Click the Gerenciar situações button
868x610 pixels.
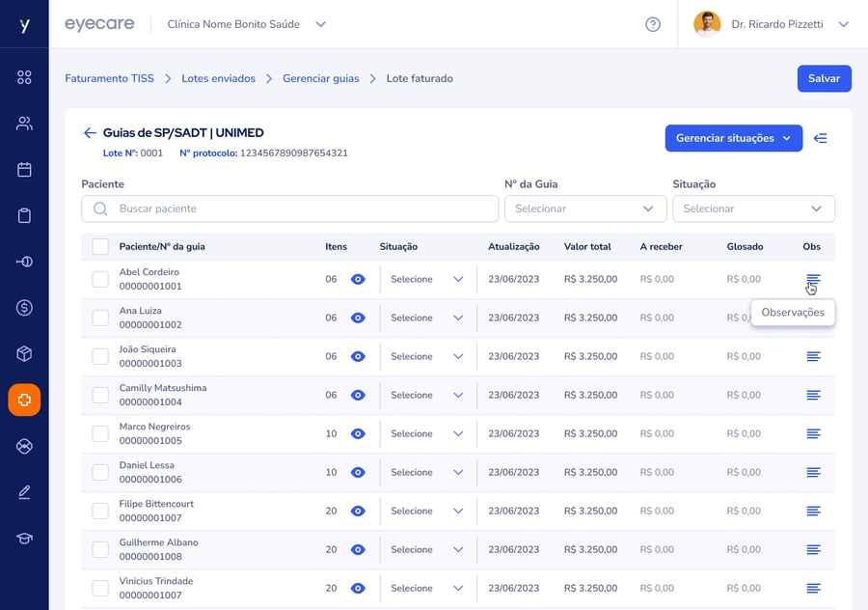point(733,138)
